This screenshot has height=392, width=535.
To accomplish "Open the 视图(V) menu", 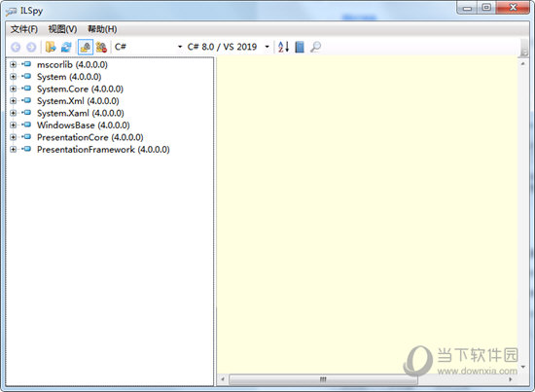I will (x=62, y=29).
